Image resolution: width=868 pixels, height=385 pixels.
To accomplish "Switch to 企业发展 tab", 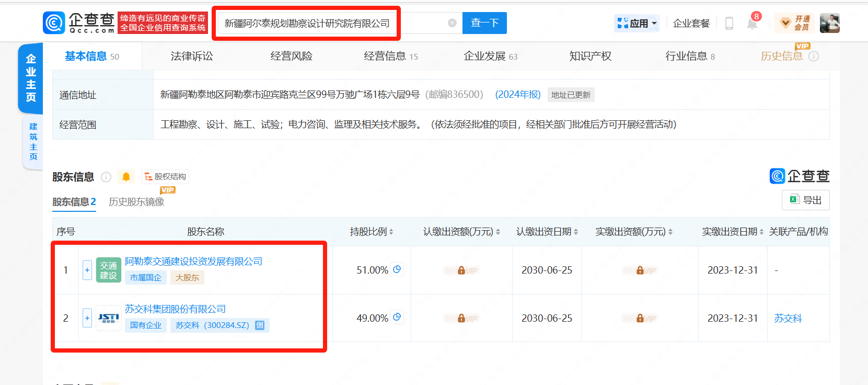I will coord(490,56).
